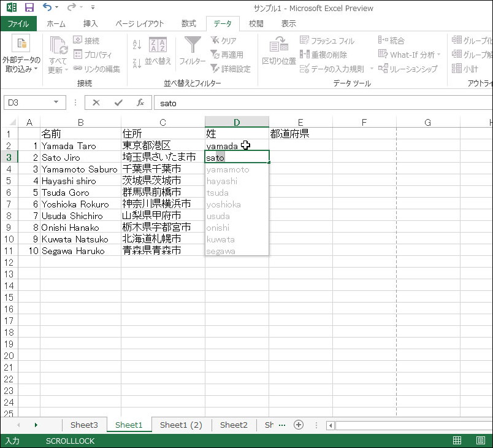Expand the Name Box dropdown arrow
493x448 pixels.
click(56, 102)
